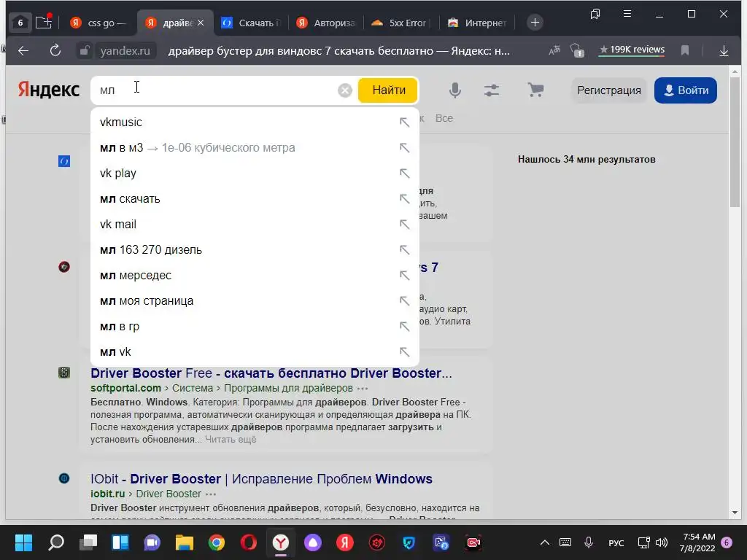Click the softportal.com domain link

(125, 388)
